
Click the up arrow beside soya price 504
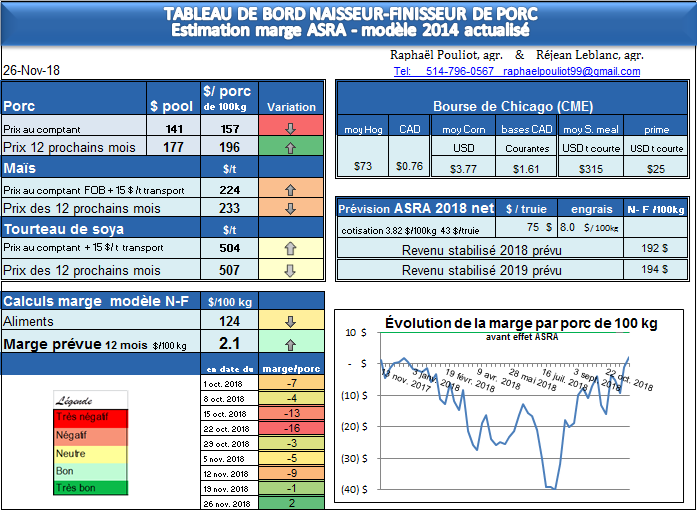[x=291, y=249]
